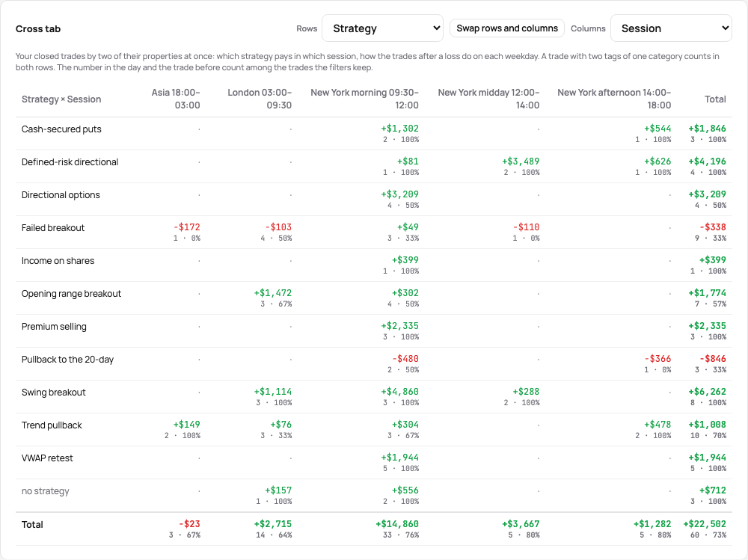The width and height of the screenshot is (748, 560).
Task: Click the Asia 18:00–03:00 column header
Action: 176,99
